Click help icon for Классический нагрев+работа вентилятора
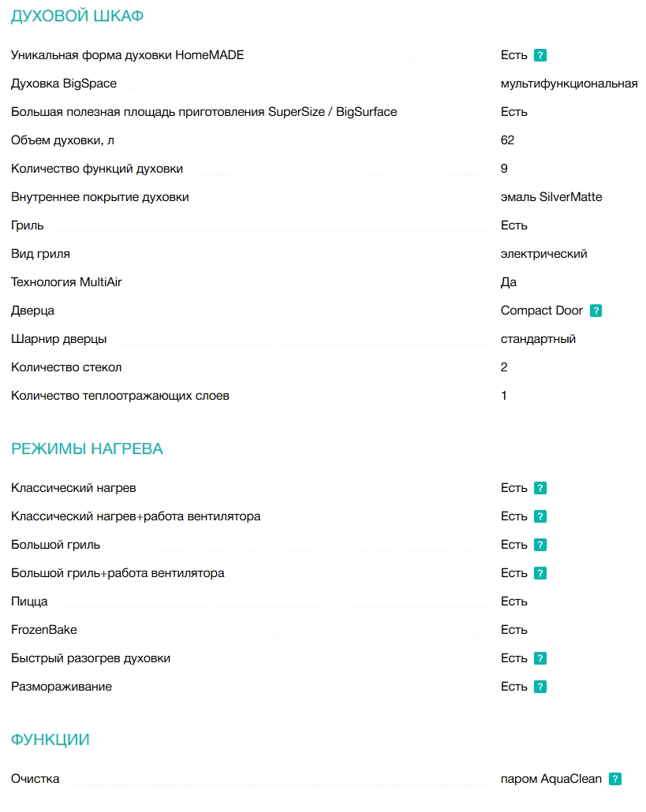Screen dimensions: 646x812 pyautogui.click(x=540, y=516)
